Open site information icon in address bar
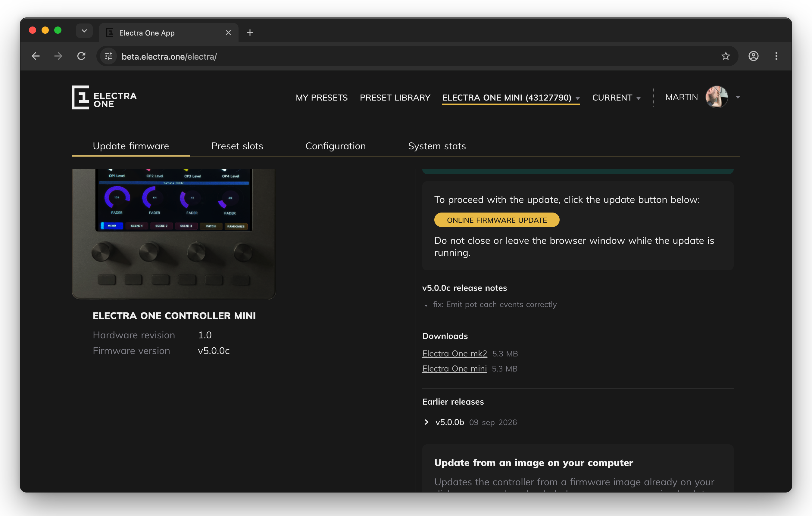This screenshot has height=516, width=812. pyautogui.click(x=108, y=56)
